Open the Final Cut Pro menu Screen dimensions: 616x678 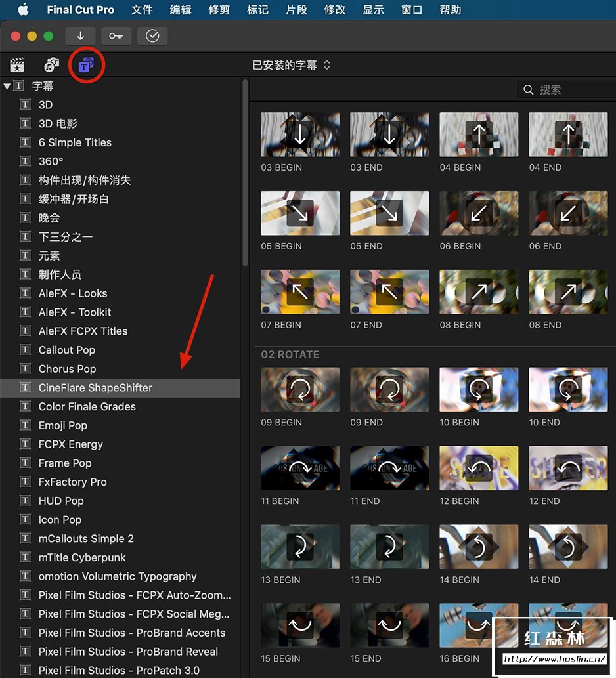click(x=81, y=9)
